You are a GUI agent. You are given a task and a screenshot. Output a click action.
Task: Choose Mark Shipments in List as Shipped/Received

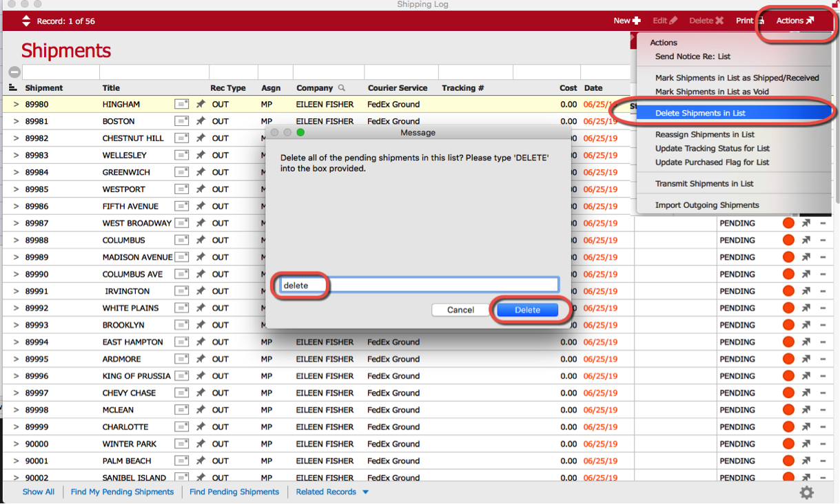click(737, 78)
